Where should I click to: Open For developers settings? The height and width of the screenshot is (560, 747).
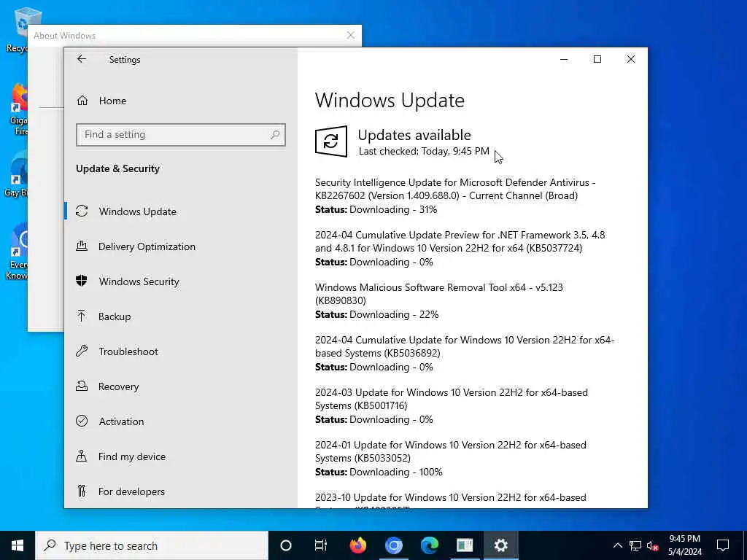coord(131,491)
